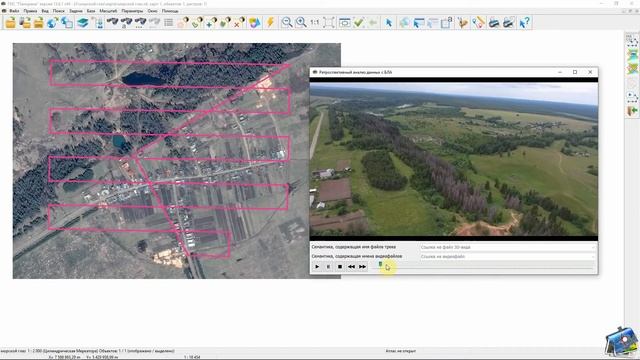Click the binoculars with three dots icon
The width and height of the screenshot is (640, 360).
tap(140, 22)
